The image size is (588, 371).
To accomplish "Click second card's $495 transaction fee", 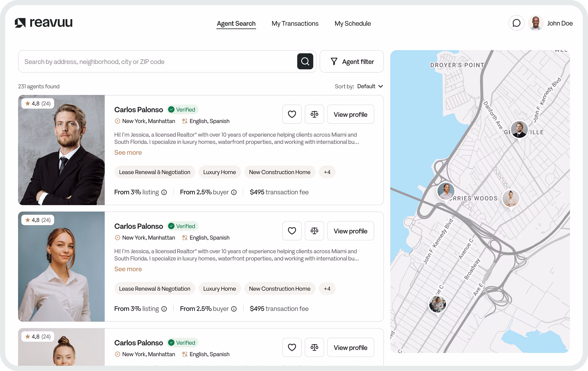I will [279, 309].
